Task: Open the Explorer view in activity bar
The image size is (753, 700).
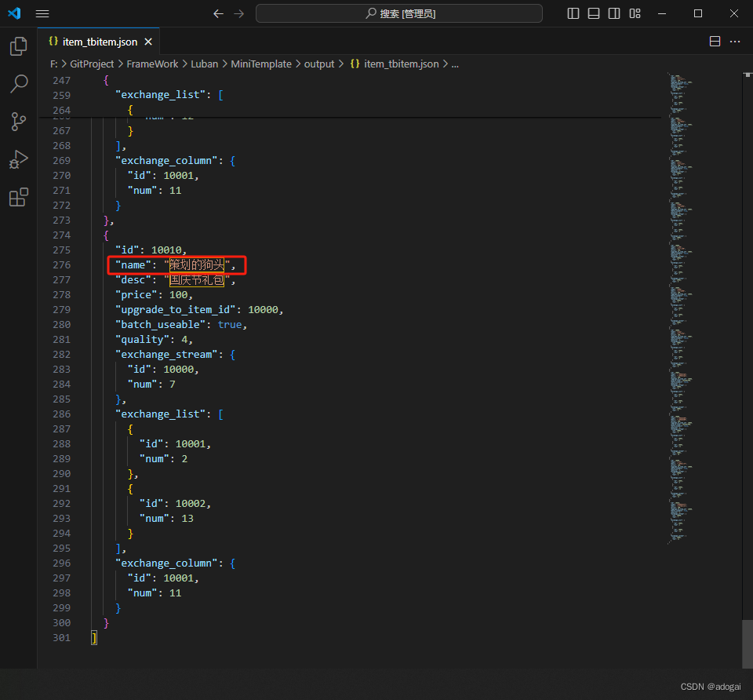Action: click(18, 47)
